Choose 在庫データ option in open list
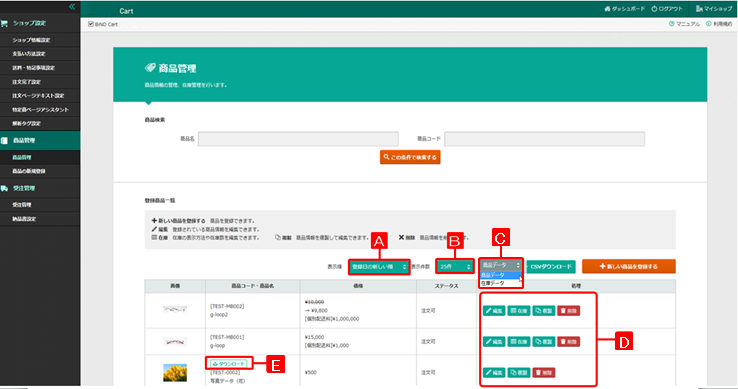The width and height of the screenshot is (738, 389). click(501, 283)
